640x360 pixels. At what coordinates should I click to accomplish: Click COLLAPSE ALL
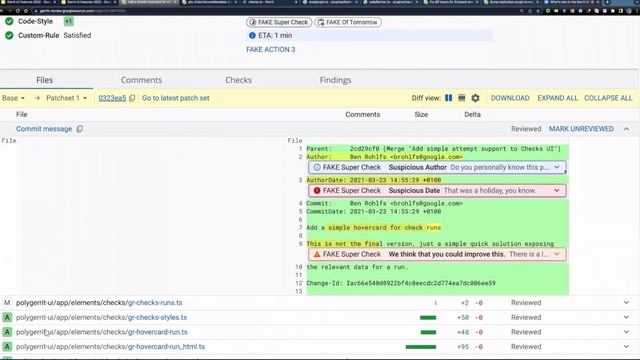(608, 98)
